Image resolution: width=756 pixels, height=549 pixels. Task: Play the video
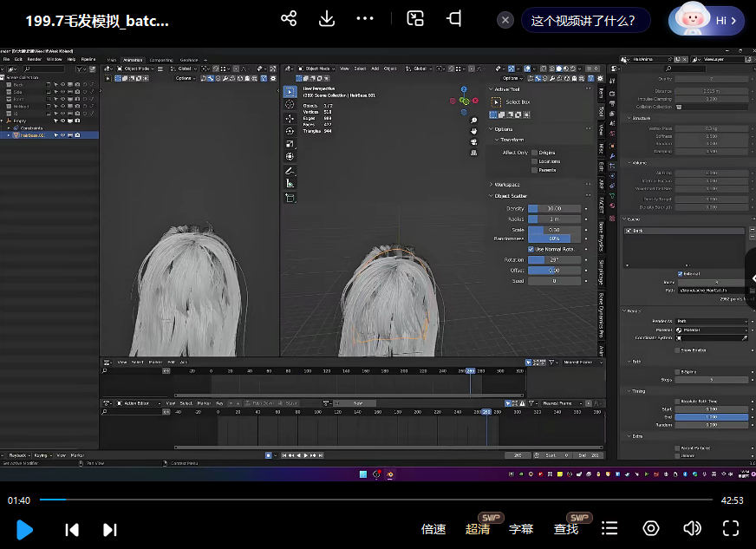click(25, 529)
